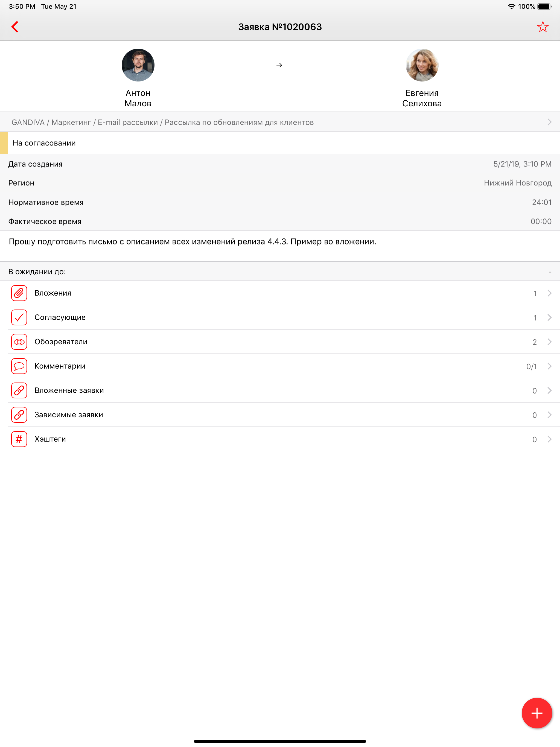Open Антон Малов's avatar
560x747 pixels.
click(x=138, y=65)
